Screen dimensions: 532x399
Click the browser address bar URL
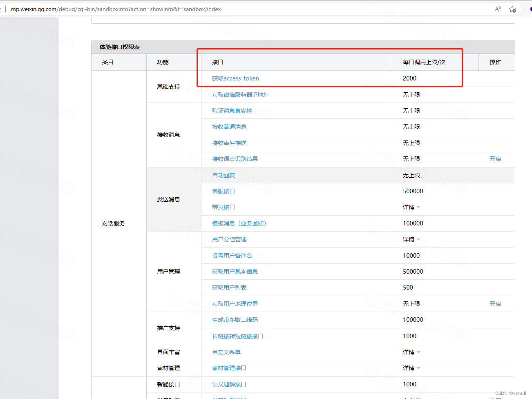coord(116,9)
